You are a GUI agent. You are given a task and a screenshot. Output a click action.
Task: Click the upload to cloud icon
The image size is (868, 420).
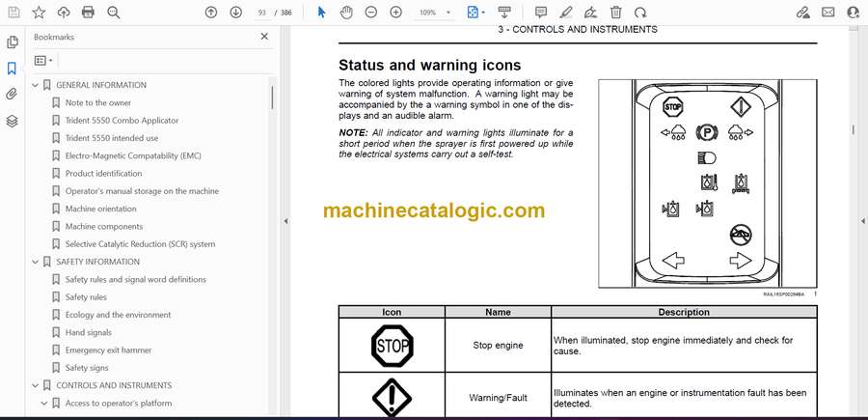(x=64, y=13)
